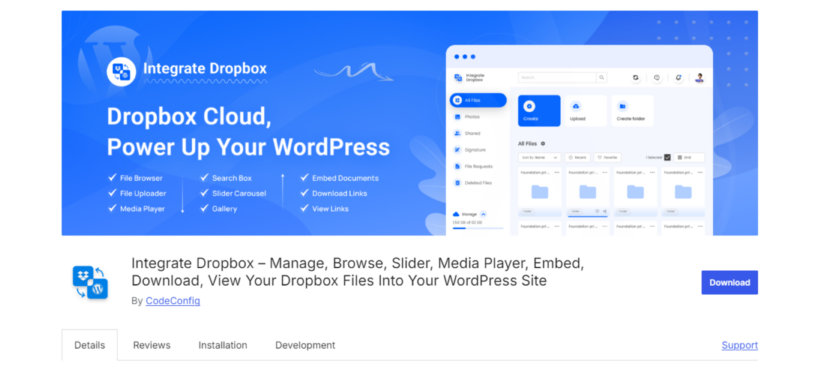Open the Installation tab

pyautogui.click(x=223, y=345)
